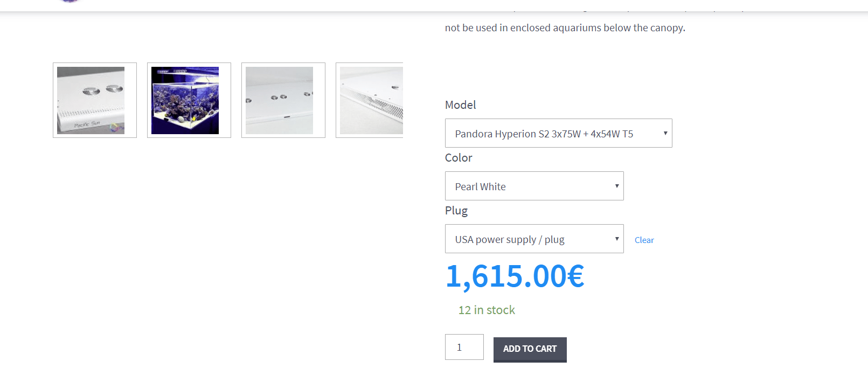
Task: Click the Plug field label
Action: click(x=456, y=211)
